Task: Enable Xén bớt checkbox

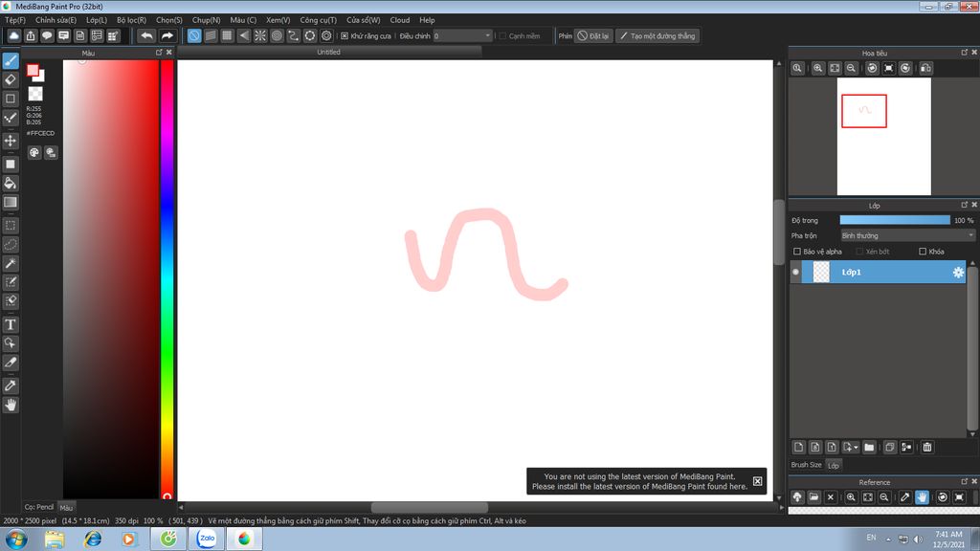Action: coord(859,252)
